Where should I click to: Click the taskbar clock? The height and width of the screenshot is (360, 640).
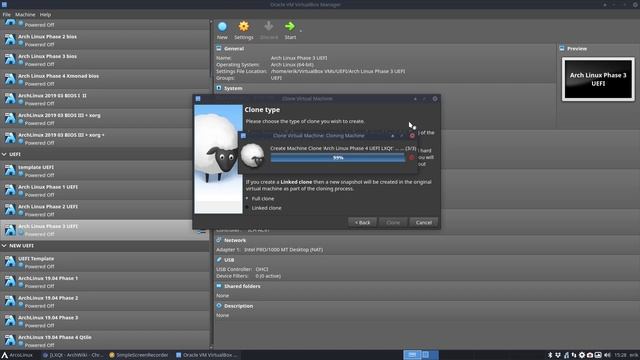tap(620, 355)
